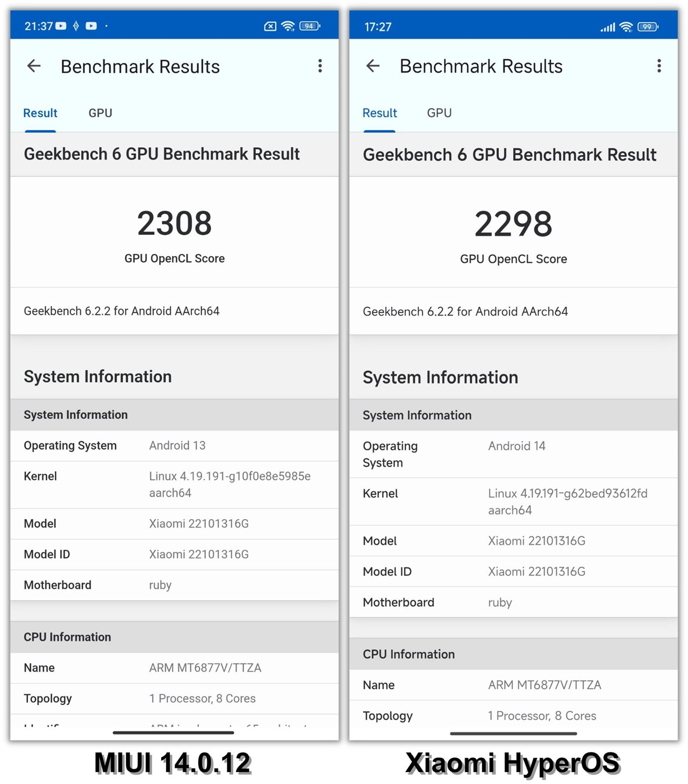Tap the battery indicator showing 94 on MIUI
The height and width of the screenshot is (784, 688).
click(309, 25)
